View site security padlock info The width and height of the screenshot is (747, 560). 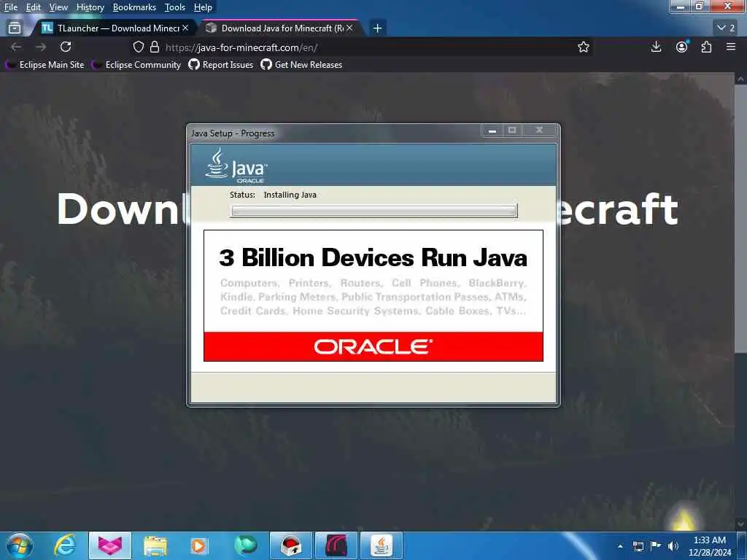[155, 47]
